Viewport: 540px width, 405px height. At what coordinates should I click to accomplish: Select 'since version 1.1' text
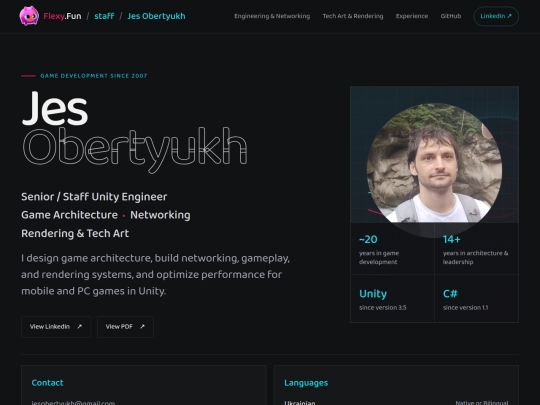coord(465,308)
